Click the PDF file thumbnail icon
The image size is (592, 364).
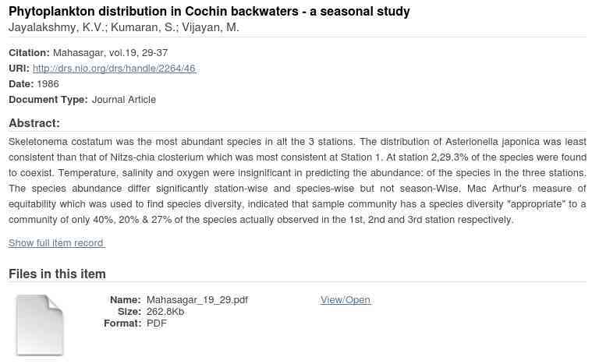39,324
